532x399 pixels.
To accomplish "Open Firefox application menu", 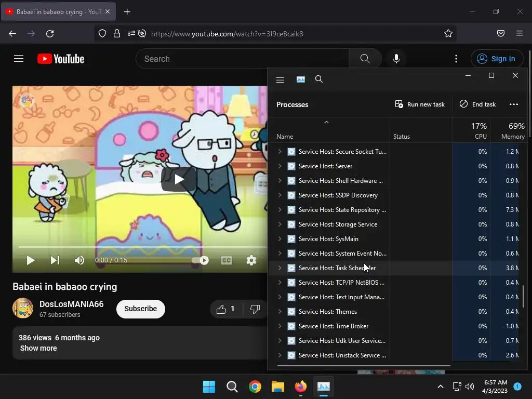I will tap(520, 33).
